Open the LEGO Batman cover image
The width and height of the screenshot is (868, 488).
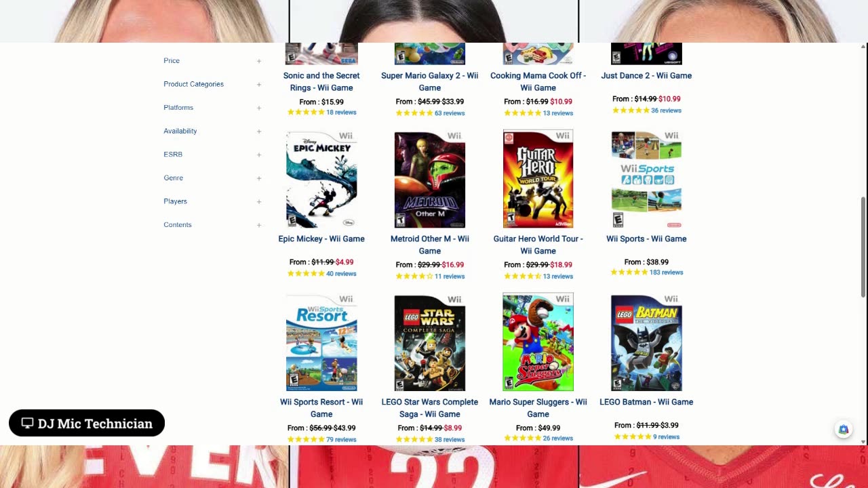(x=646, y=342)
